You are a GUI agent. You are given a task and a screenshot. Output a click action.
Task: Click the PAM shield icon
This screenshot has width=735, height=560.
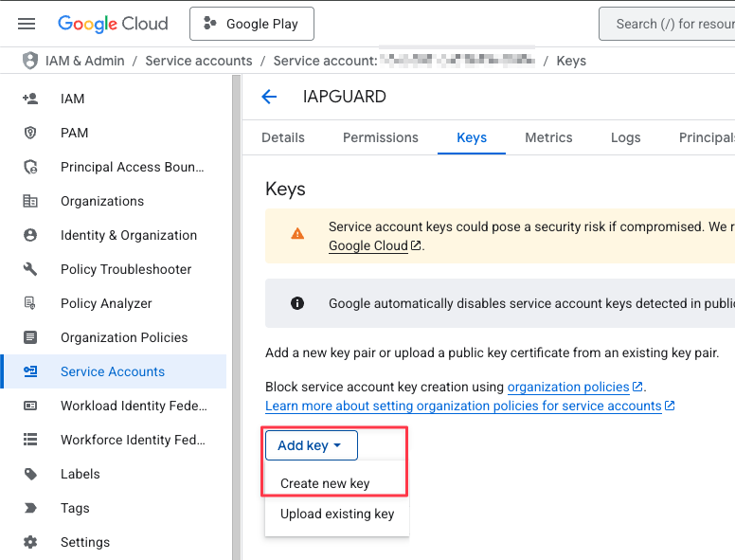pos(30,133)
